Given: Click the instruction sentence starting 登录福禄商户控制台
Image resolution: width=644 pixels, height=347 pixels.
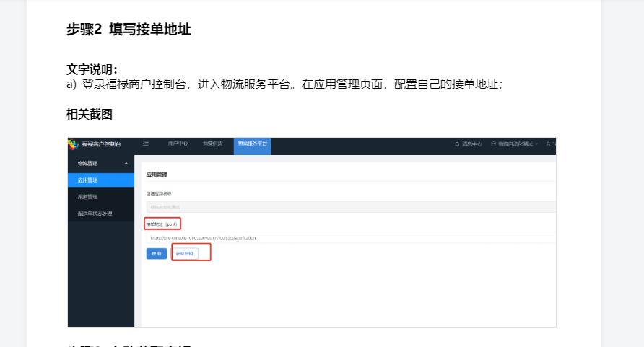Looking at the screenshot, I should tap(292, 84).
